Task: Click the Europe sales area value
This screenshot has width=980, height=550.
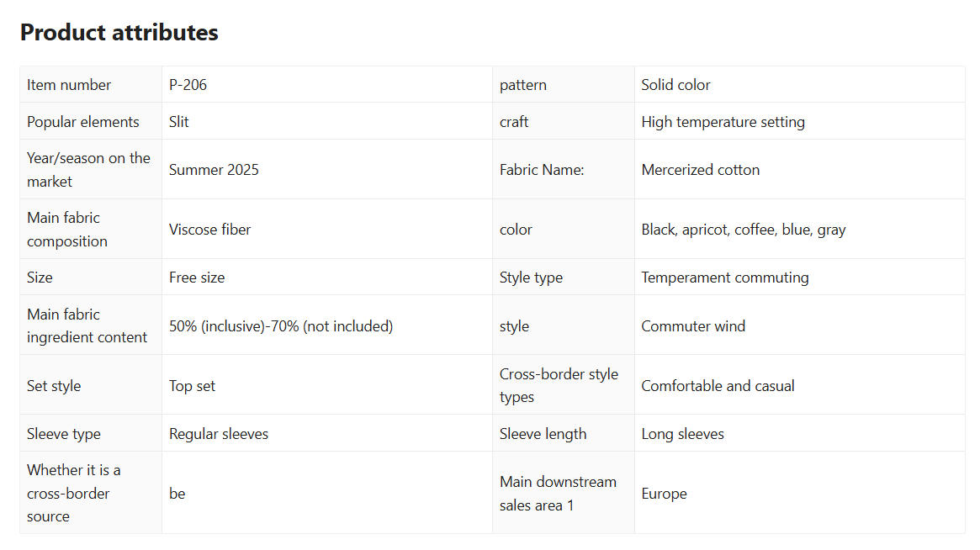Action: tap(664, 494)
